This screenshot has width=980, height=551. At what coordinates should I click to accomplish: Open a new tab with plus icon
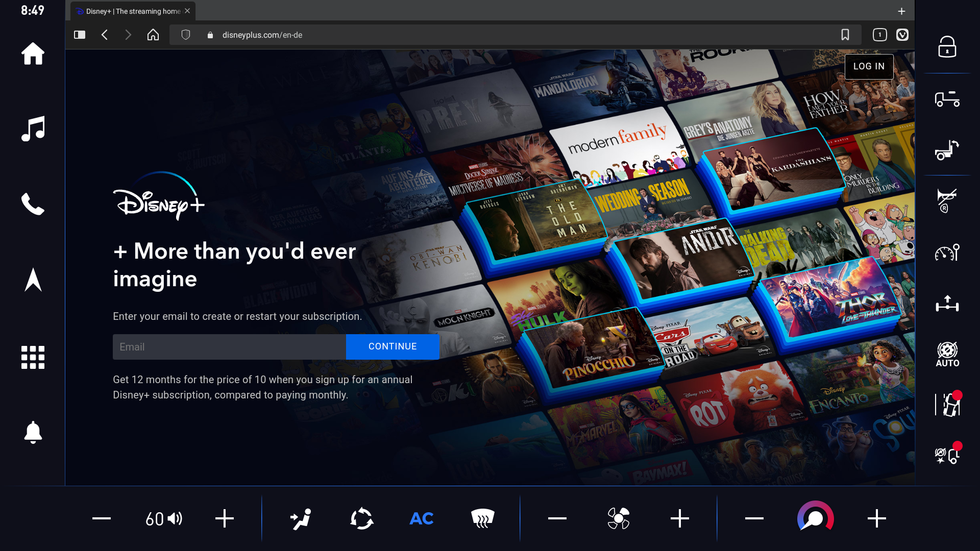point(902,11)
